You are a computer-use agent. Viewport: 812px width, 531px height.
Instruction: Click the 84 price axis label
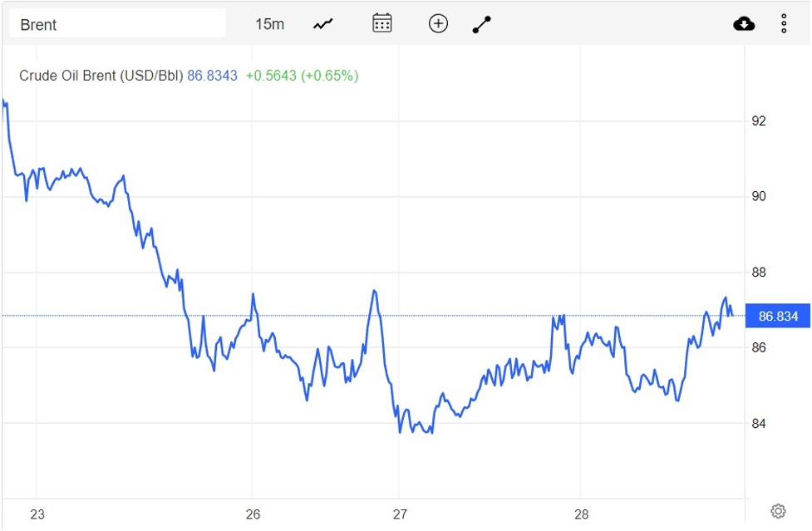click(758, 424)
